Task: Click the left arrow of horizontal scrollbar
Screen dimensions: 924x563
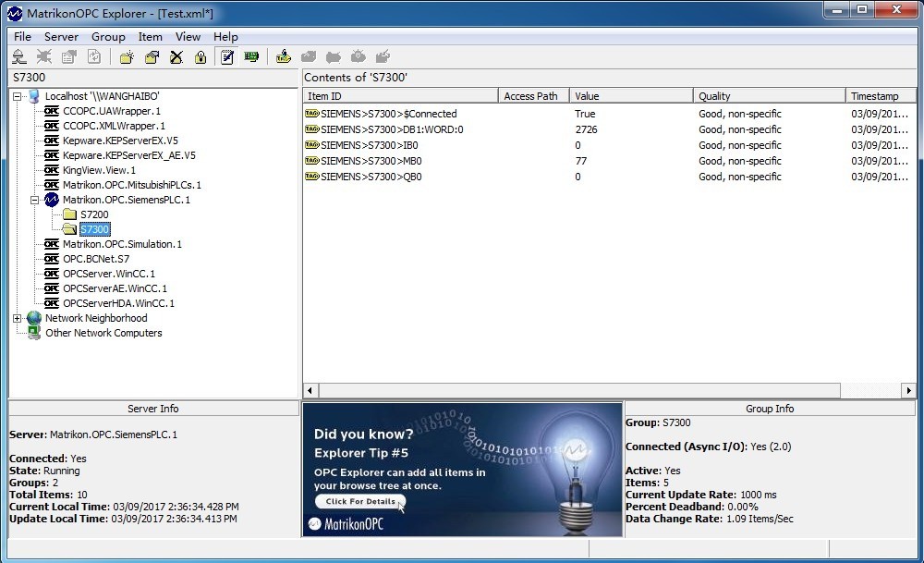Action: pyautogui.click(x=310, y=390)
